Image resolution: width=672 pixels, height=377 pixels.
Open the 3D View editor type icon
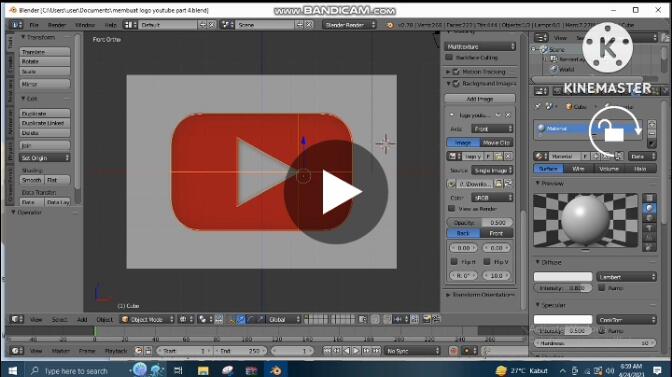pos(16,319)
